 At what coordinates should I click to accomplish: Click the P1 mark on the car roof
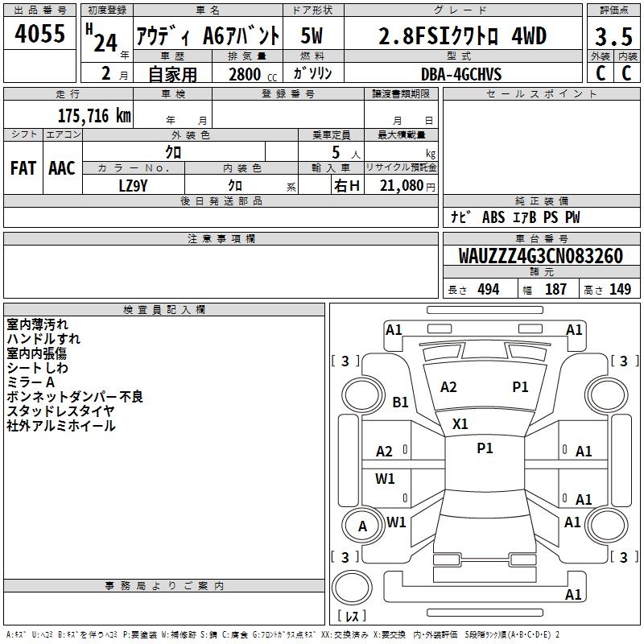coord(485,448)
